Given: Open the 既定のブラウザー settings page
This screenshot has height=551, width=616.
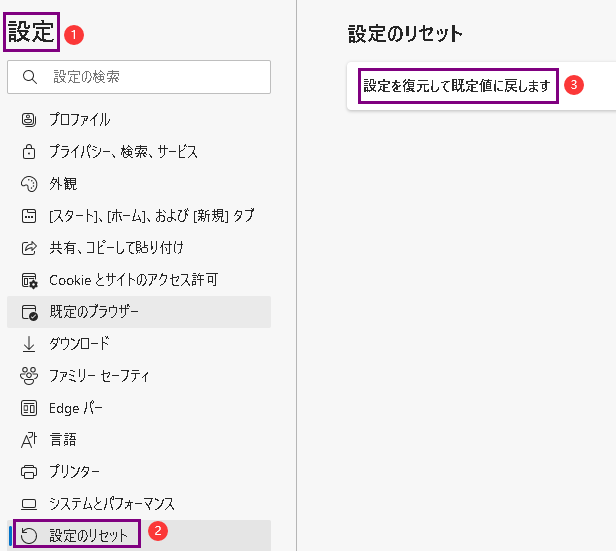Looking at the screenshot, I should [x=94, y=312].
